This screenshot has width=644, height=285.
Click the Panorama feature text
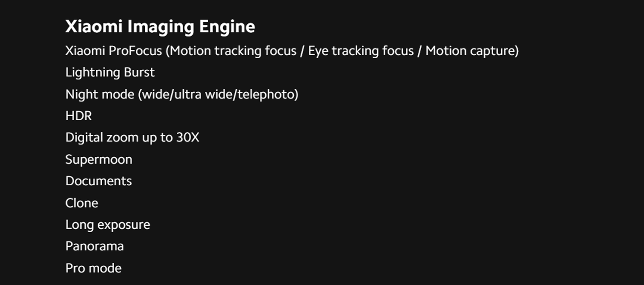point(94,246)
